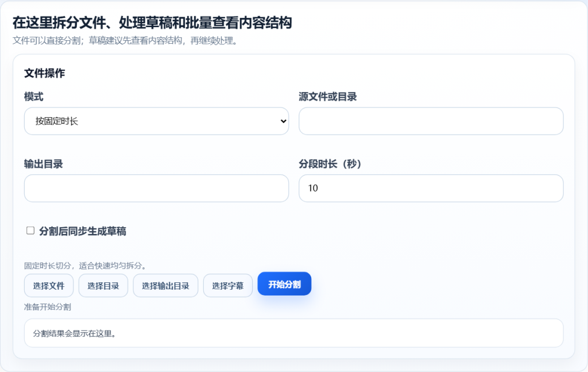Click the 分段时长 field containing 10
Viewport: 588px width, 372px height.
[x=431, y=189]
